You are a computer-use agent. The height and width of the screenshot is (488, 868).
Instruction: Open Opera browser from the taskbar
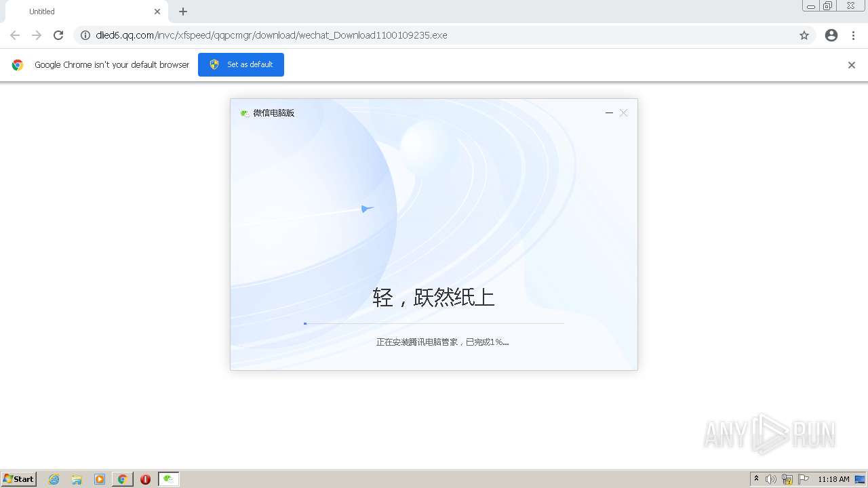tap(145, 479)
